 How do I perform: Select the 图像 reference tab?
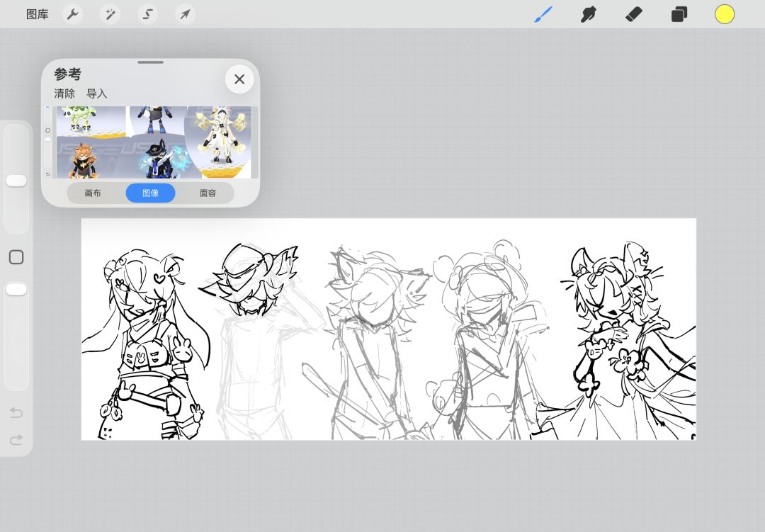coord(150,193)
